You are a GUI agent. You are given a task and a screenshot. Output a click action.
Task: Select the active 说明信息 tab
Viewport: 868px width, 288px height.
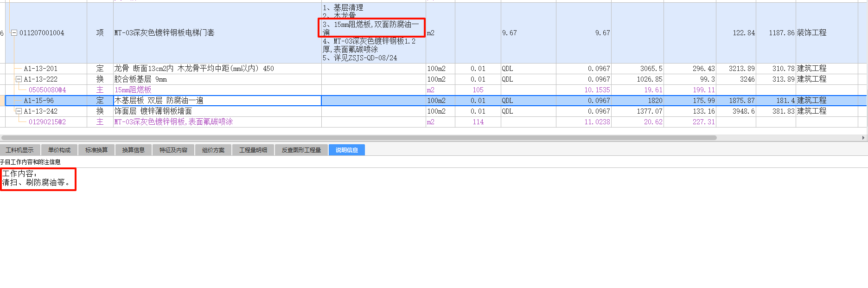pos(347,150)
